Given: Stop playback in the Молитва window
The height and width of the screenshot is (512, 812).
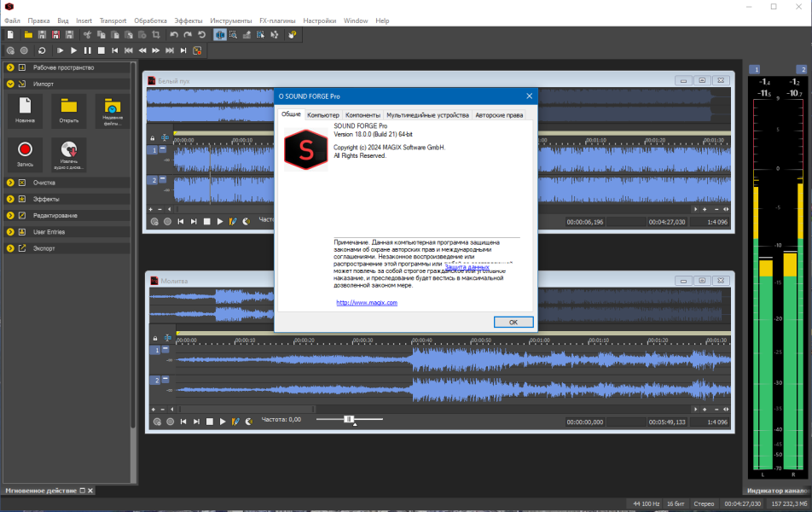Looking at the screenshot, I should tap(209, 422).
